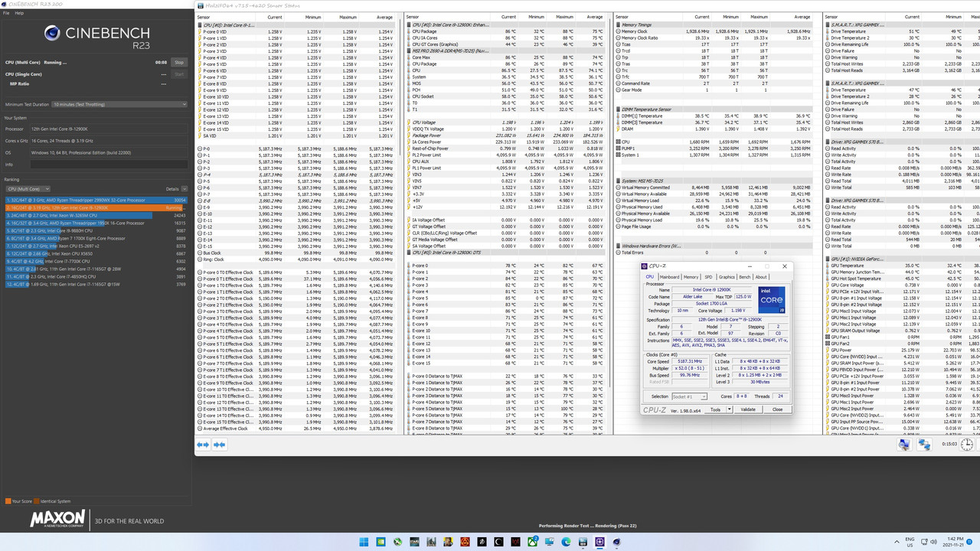Click the HWiNFO sensor search monitor icon
The width and height of the screenshot is (980, 551).
(x=904, y=445)
